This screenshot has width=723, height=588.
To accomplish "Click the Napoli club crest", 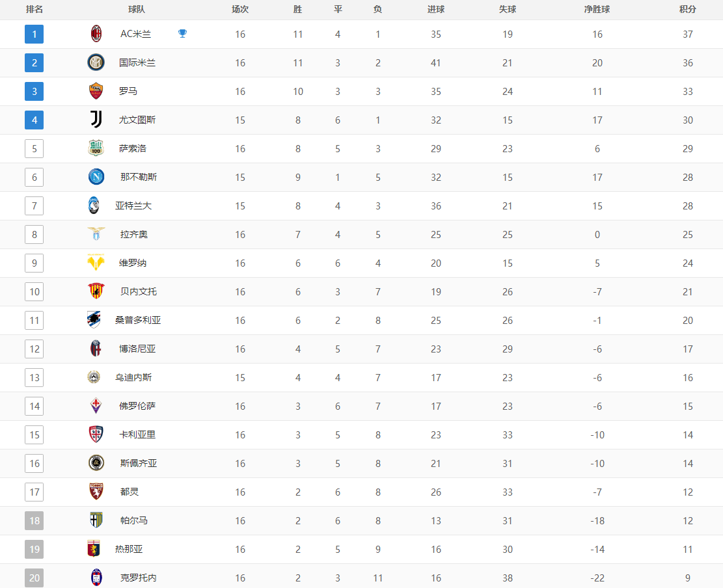I will [96, 177].
